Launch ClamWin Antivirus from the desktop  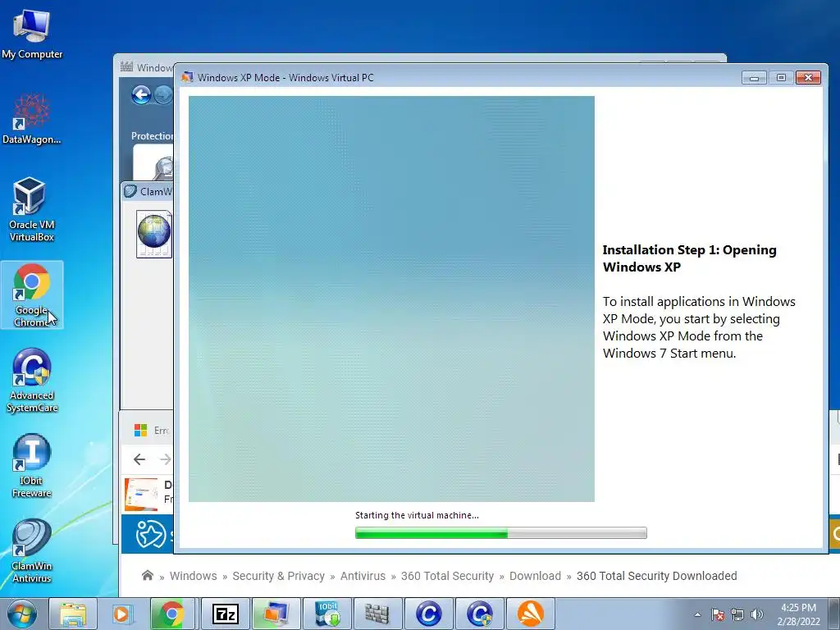[32, 550]
